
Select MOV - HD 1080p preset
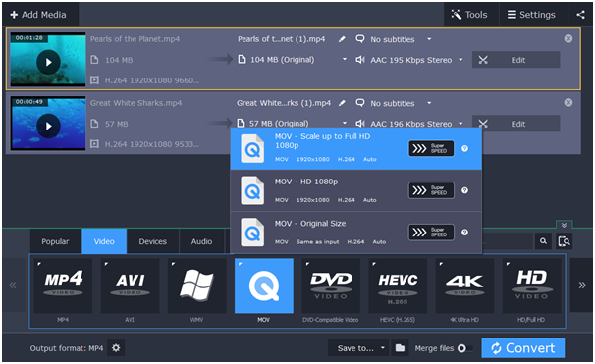click(x=356, y=190)
